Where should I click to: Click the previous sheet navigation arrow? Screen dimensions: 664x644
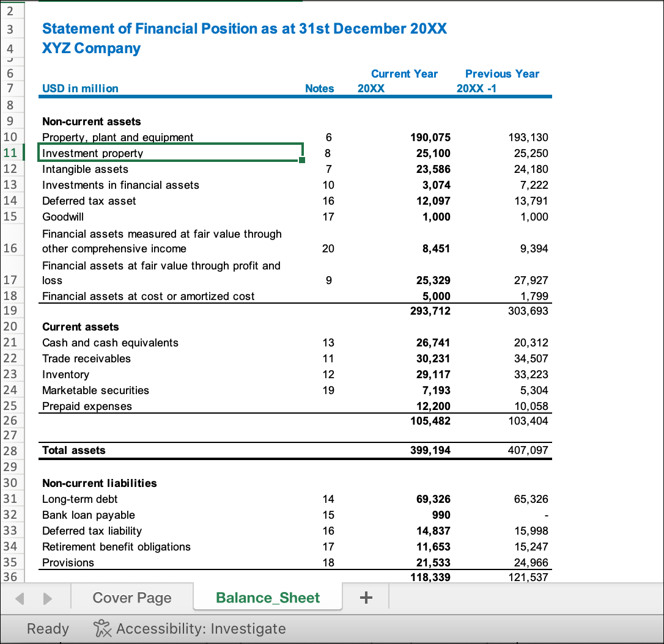tap(20, 598)
